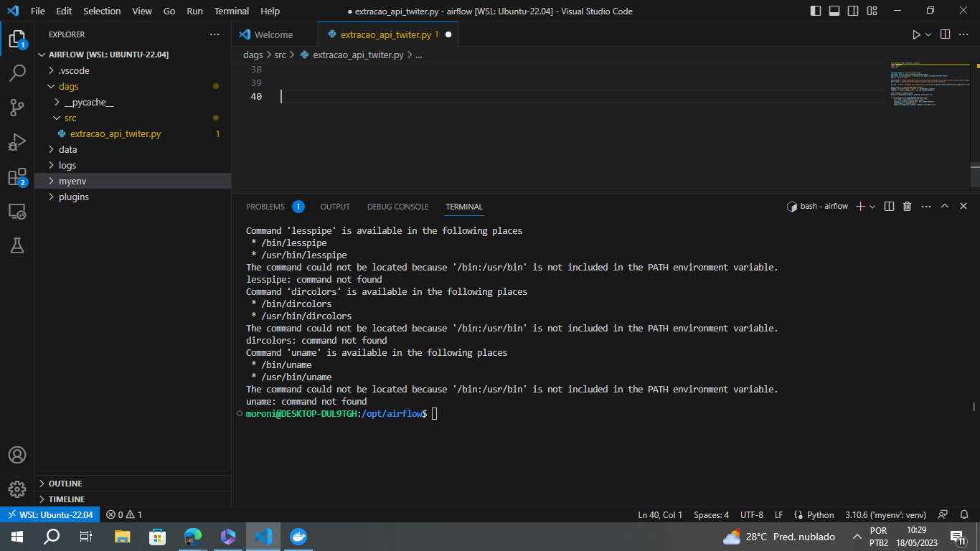Open the Extensions view
This screenshot has width=980, height=551.
(x=17, y=176)
